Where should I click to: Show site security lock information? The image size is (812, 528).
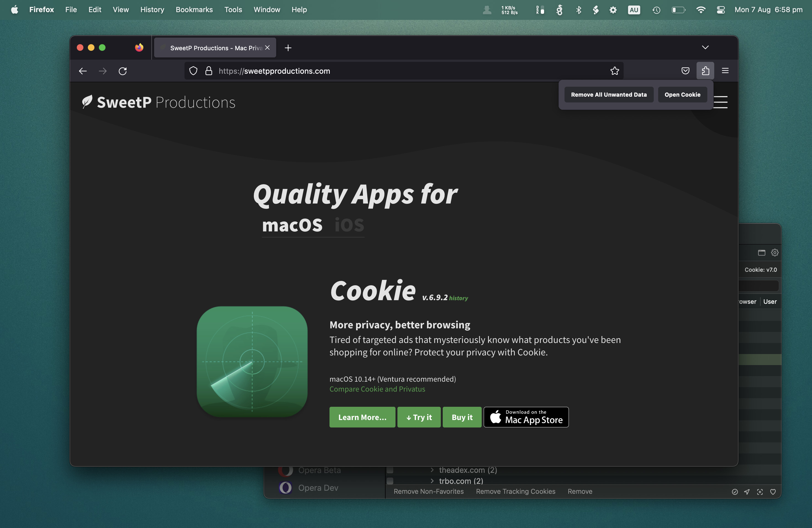click(x=209, y=71)
